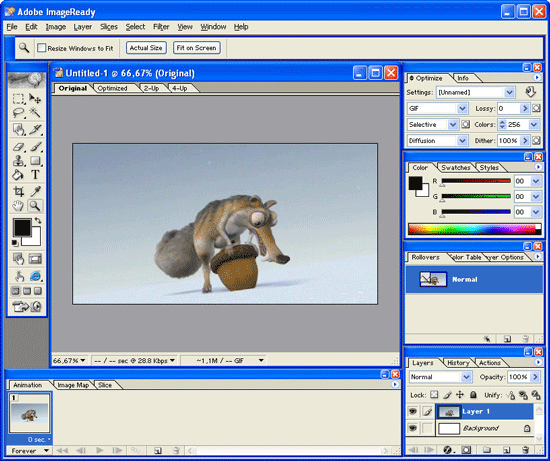This screenshot has width=550, height=461.
Task: Toggle Unify layer position button
Action: pos(511,395)
